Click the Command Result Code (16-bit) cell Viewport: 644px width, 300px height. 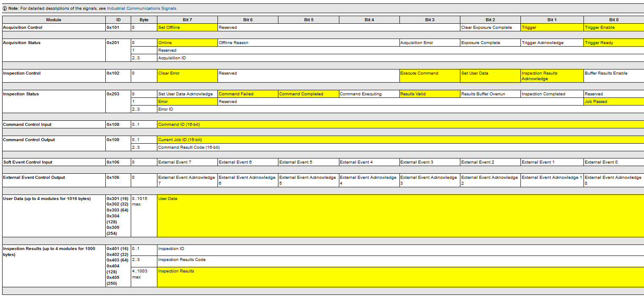[401, 147]
